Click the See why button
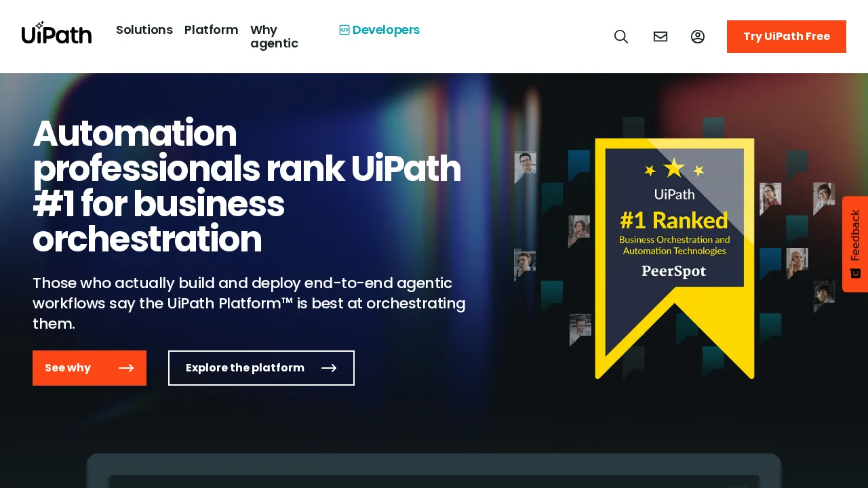 tap(90, 368)
